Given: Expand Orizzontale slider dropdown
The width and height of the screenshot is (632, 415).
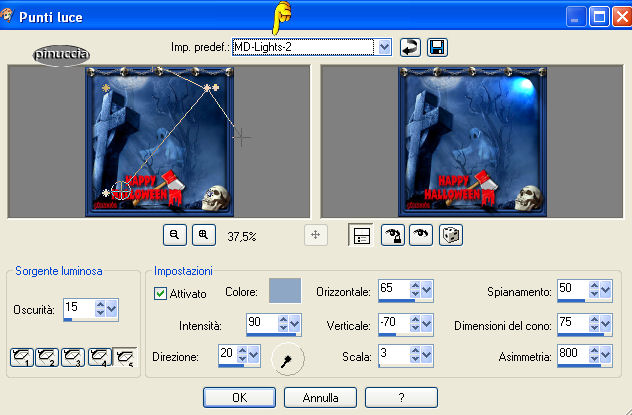Looking at the screenshot, I should click(426, 290).
